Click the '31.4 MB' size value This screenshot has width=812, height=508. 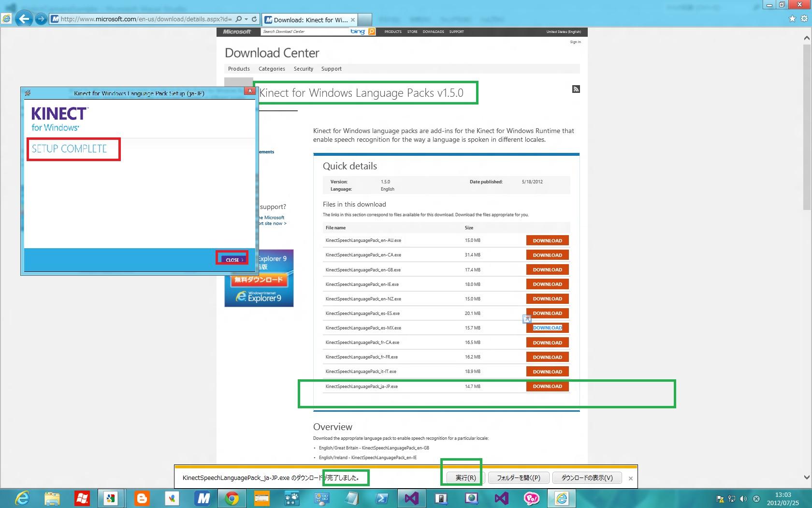[x=473, y=255]
